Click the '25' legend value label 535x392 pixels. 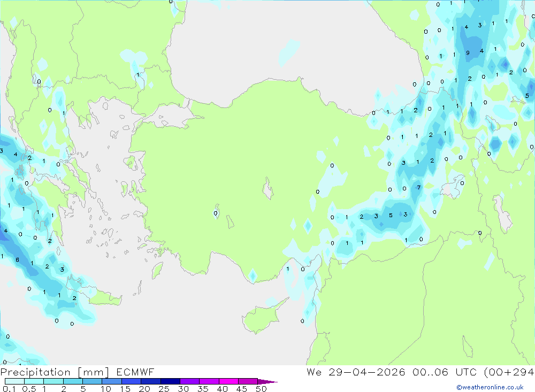coord(164,389)
